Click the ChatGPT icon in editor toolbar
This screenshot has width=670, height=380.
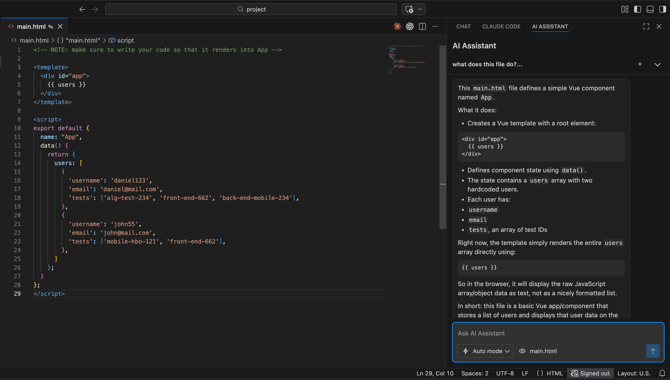coord(410,27)
